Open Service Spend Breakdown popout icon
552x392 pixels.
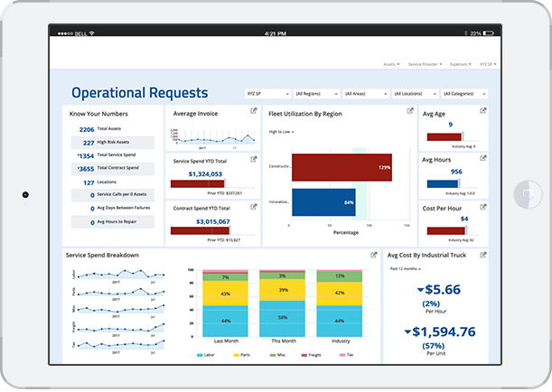pyautogui.click(x=374, y=255)
